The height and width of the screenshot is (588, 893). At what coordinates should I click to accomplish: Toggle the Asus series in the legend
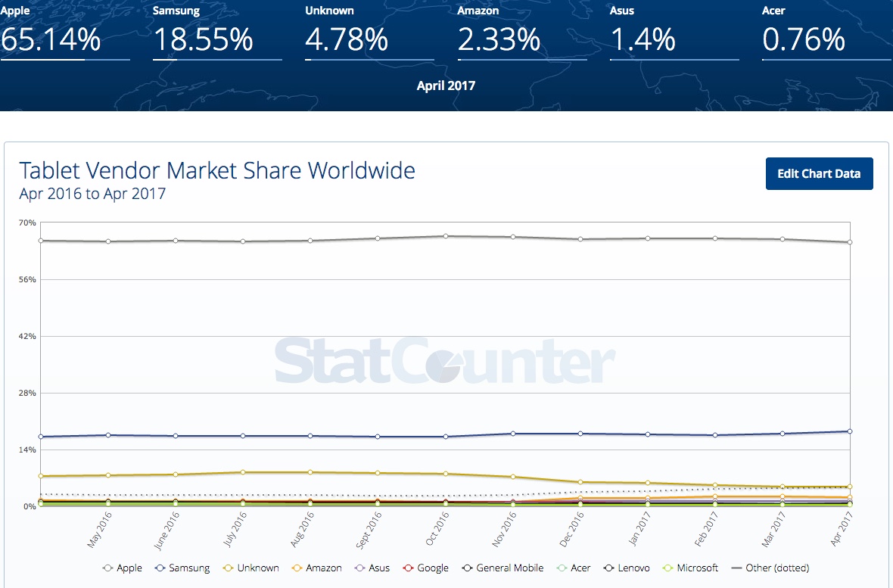point(372,568)
